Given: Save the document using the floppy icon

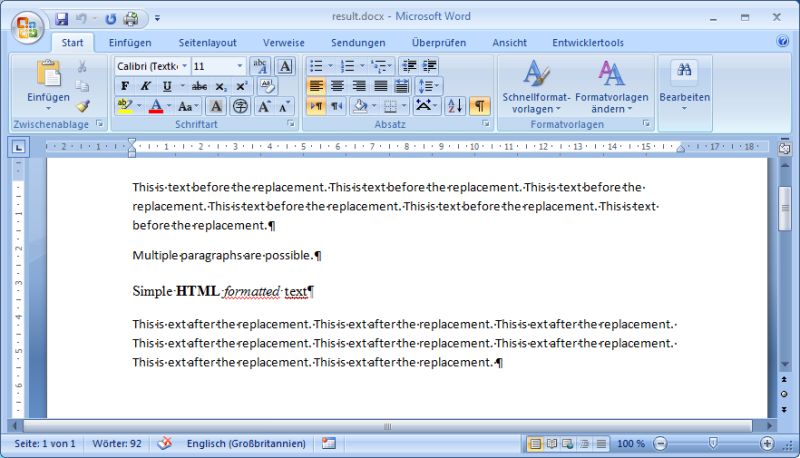Looking at the screenshot, I should (x=62, y=19).
